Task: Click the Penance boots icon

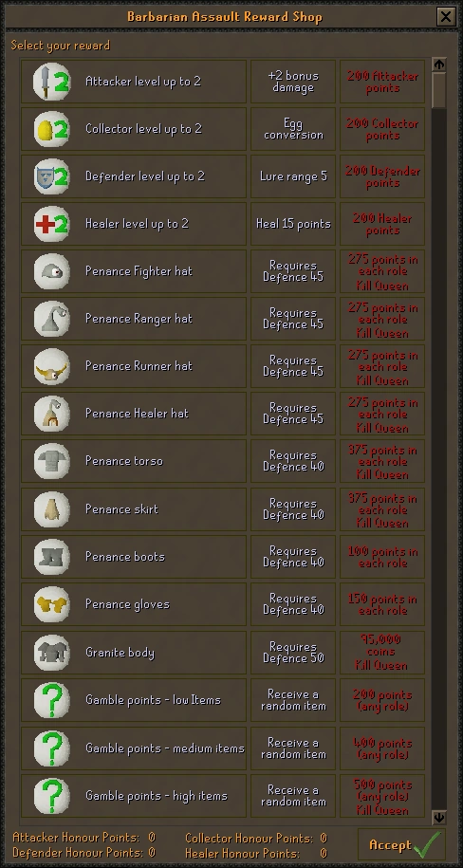Action: point(52,557)
